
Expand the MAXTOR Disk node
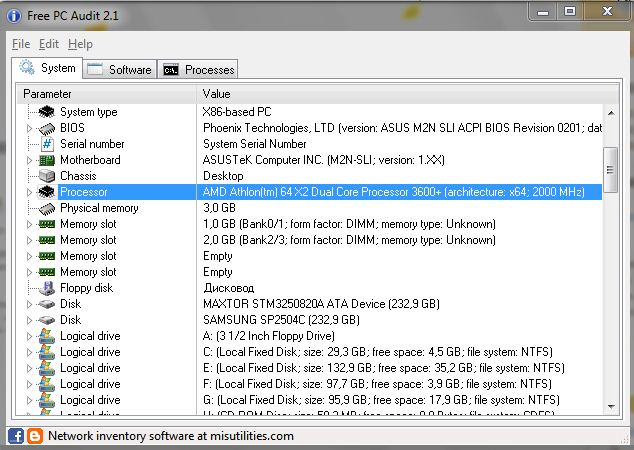point(29,304)
